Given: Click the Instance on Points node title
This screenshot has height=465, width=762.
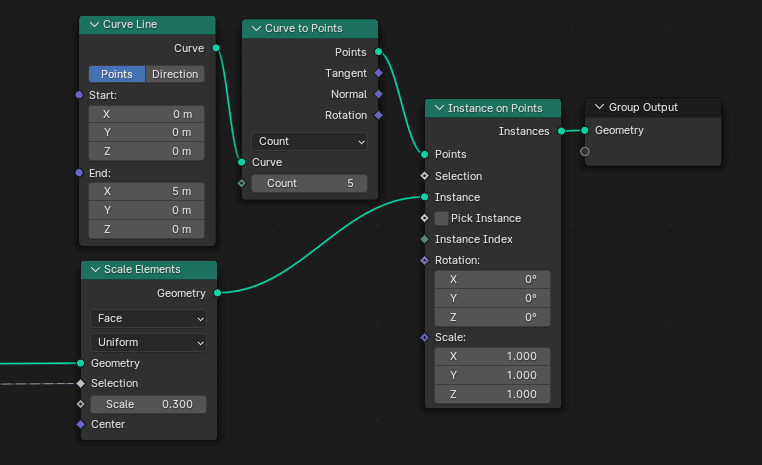Looking at the screenshot, I should (x=495, y=108).
